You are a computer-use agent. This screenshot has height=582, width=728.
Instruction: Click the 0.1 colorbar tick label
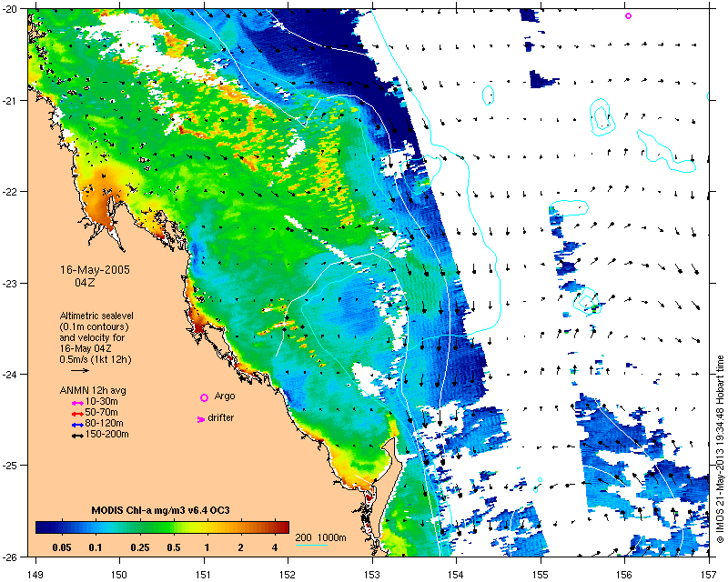(x=96, y=547)
